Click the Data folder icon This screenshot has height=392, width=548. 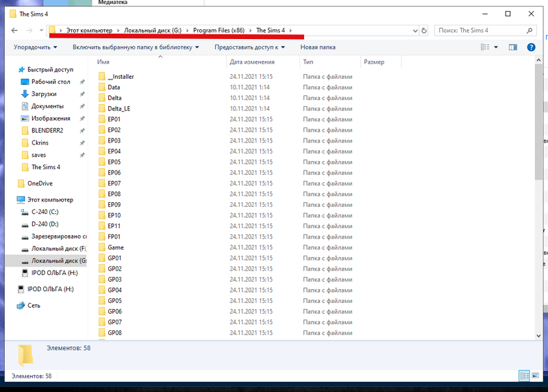pyautogui.click(x=101, y=87)
